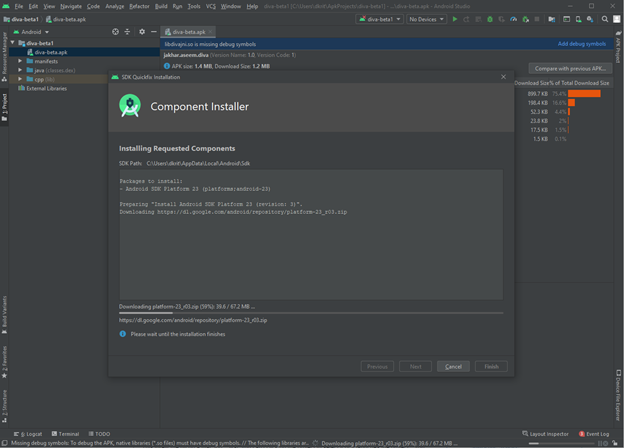The height and width of the screenshot is (448, 624).
Task: Toggle the 1: Project side tab
Action: point(4,107)
